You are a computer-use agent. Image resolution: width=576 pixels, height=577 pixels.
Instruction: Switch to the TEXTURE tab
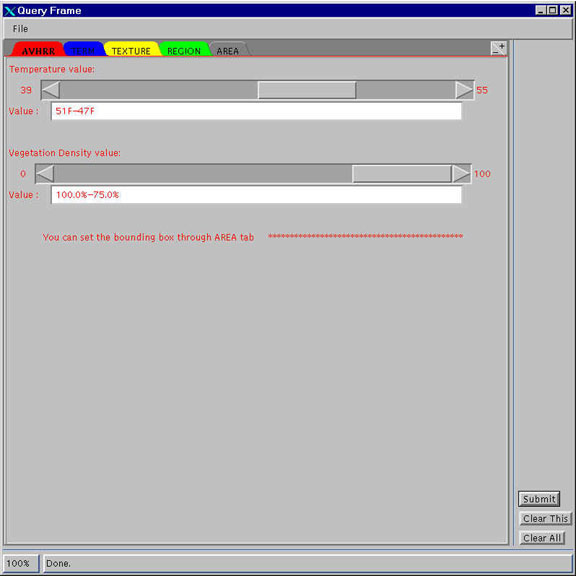click(x=131, y=50)
